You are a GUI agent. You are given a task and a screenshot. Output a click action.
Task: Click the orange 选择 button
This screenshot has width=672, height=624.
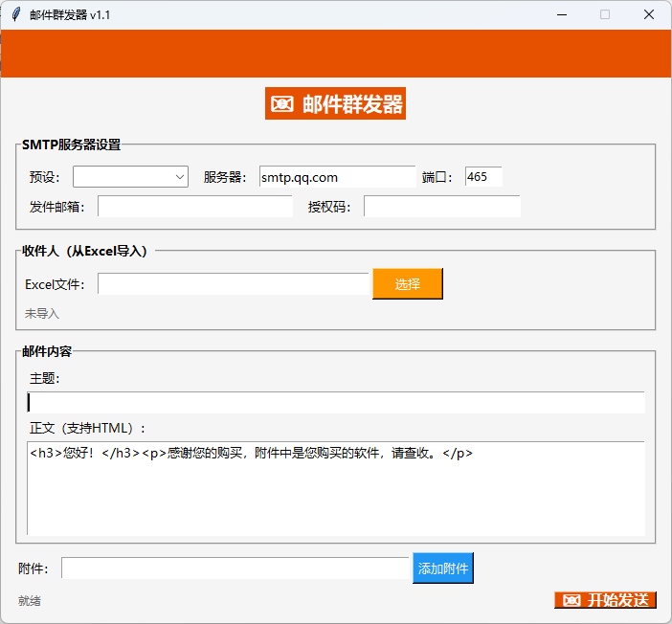[408, 283]
